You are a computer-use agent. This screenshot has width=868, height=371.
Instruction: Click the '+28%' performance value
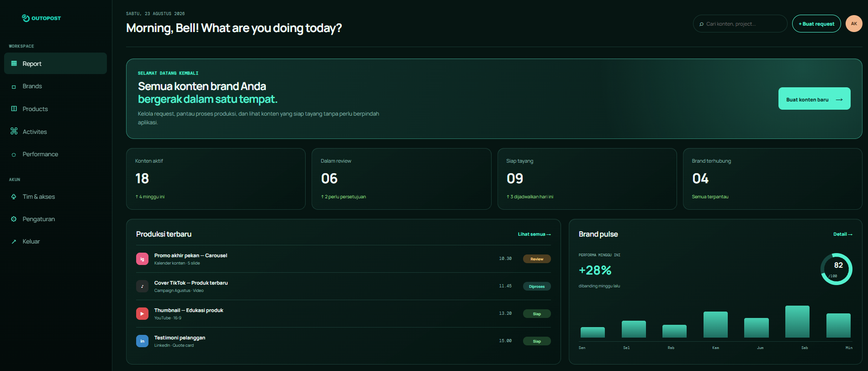[x=595, y=270]
